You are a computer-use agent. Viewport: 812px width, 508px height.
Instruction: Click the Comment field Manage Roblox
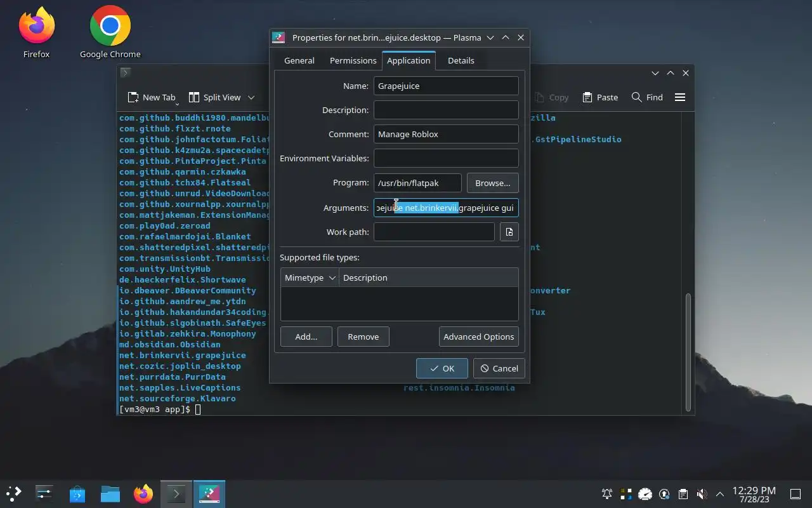[x=446, y=134]
